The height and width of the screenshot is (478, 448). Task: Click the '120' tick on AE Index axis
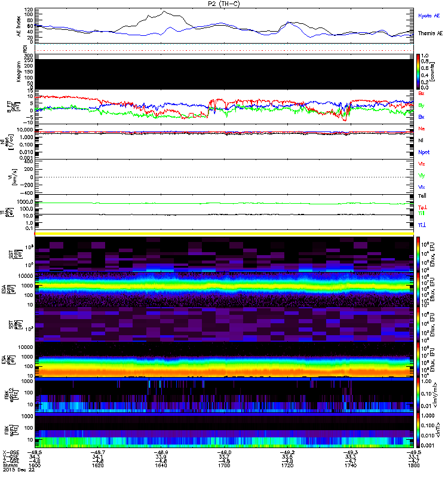click(29, 10)
